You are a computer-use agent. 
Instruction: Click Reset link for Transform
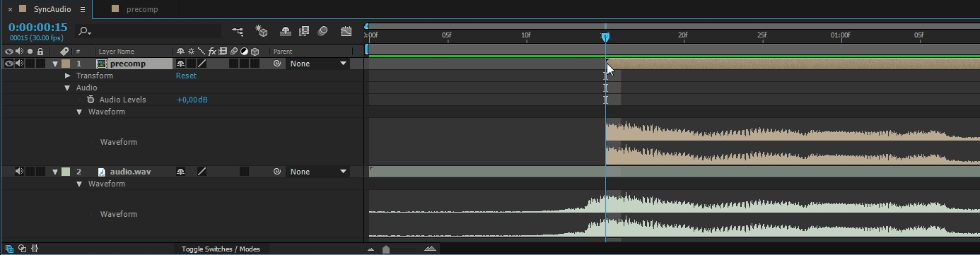(186, 76)
